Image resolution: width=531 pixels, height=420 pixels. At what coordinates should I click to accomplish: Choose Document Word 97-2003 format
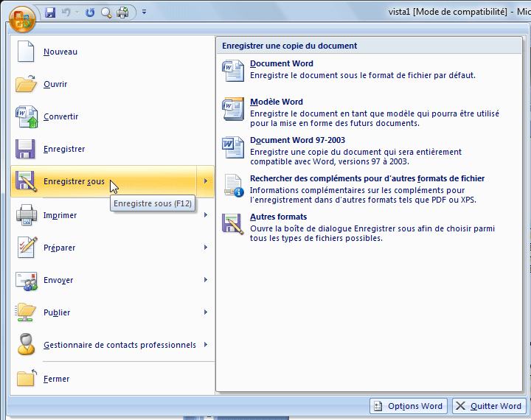(369, 150)
